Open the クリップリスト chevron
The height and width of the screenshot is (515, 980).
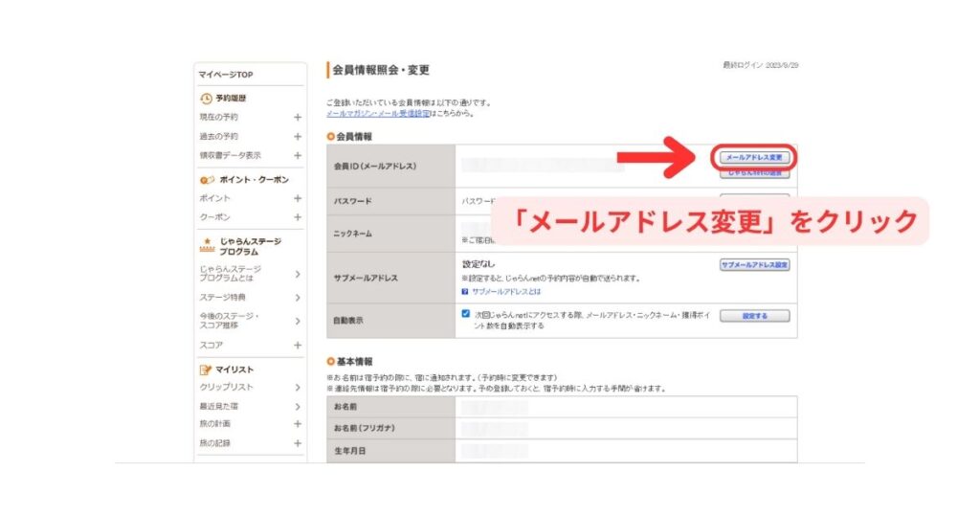click(298, 388)
